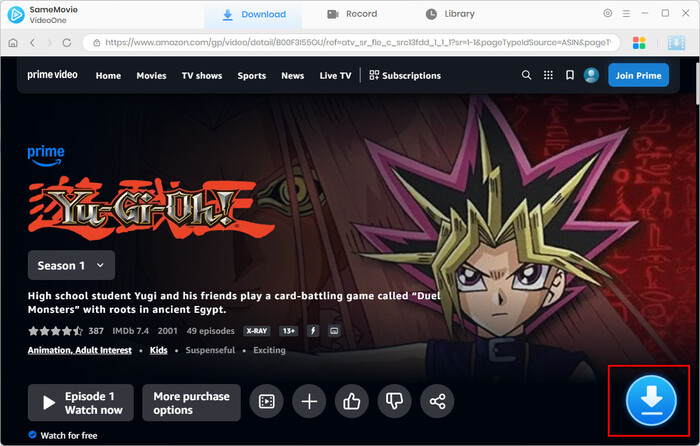Image resolution: width=700 pixels, height=446 pixels.
Task: Open the SameMovie settings gear
Action: [x=608, y=13]
